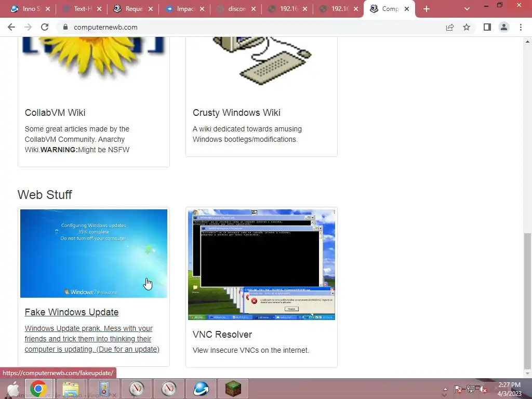Click the Fake Windows Update thumbnail
This screenshot has height=399, width=532.
point(94,254)
